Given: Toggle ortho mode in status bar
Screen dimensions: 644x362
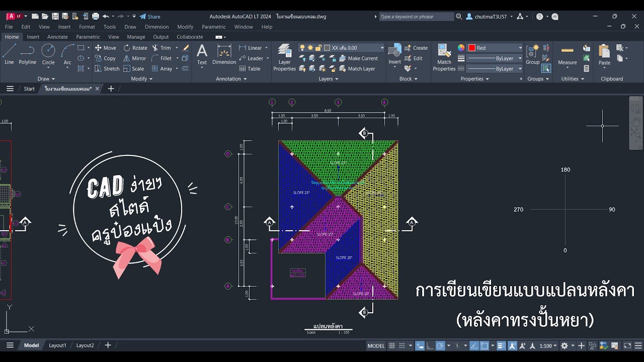Looking at the screenshot, I should (430, 346).
